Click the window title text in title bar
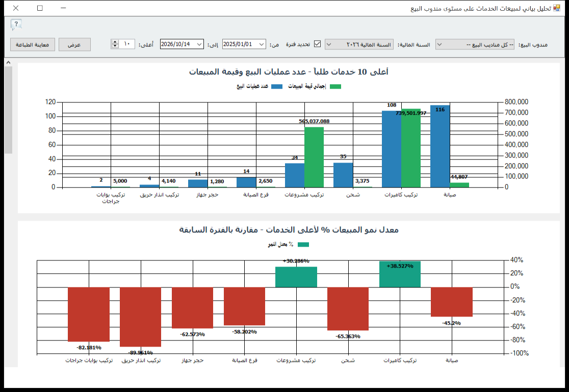569x392 pixels. click(481, 8)
